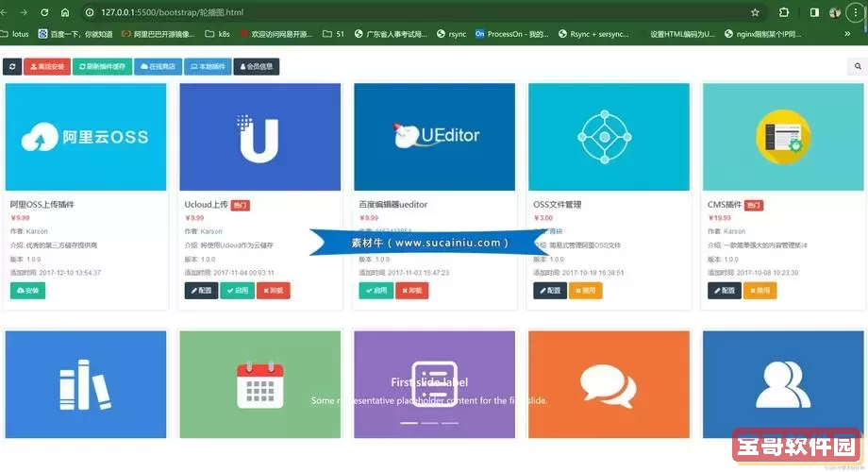Enable 百度编辑器ueditor with green 启用 button
Screen dimensions: 868x472
(x=376, y=291)
